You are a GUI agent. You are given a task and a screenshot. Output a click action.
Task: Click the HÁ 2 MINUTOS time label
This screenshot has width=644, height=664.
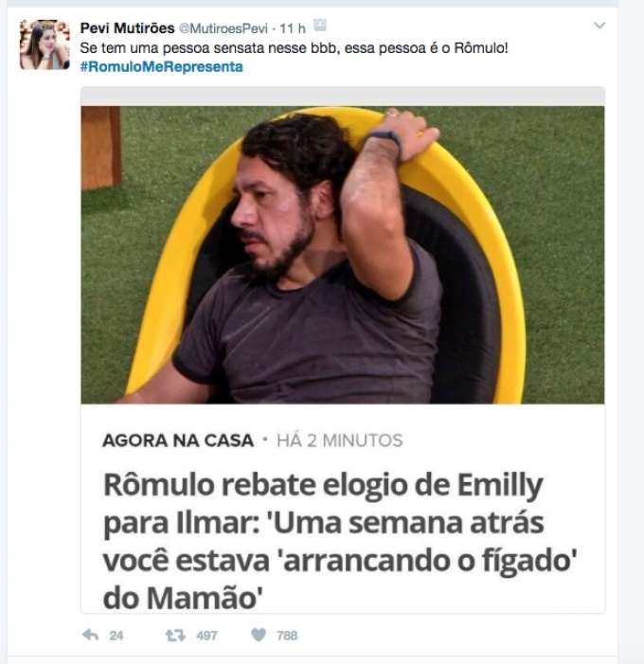(340, 440)
